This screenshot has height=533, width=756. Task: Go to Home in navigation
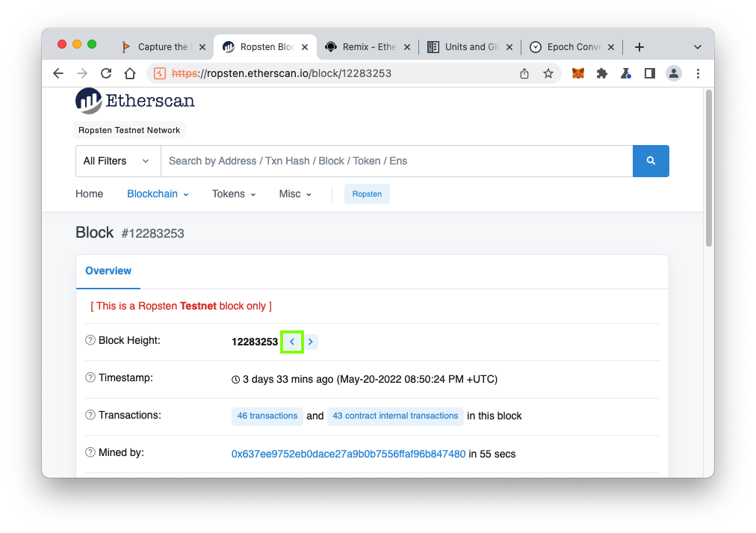tap(89, 194)
